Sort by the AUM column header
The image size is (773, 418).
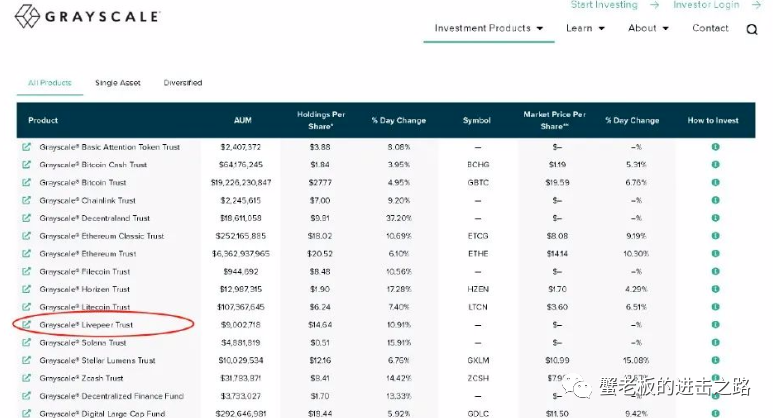(242, 120)
